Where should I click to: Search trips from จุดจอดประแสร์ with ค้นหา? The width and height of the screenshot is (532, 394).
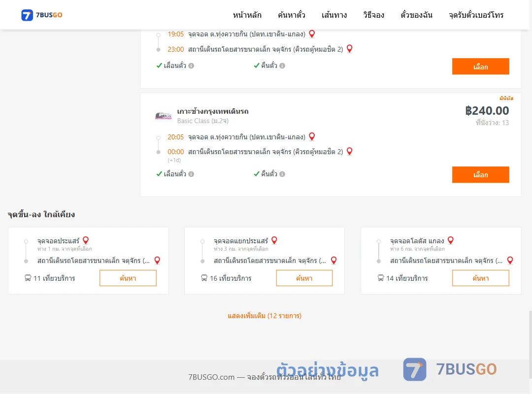click(128, 278)
